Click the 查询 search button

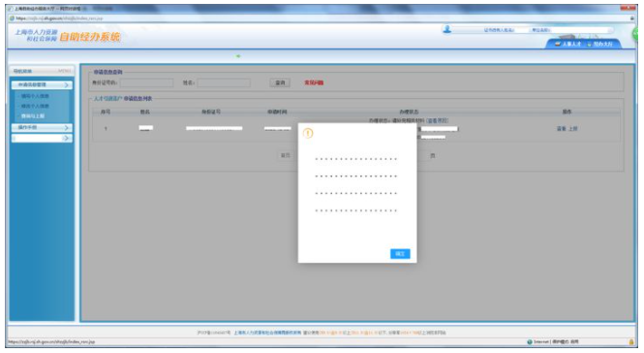coord(280,83)
